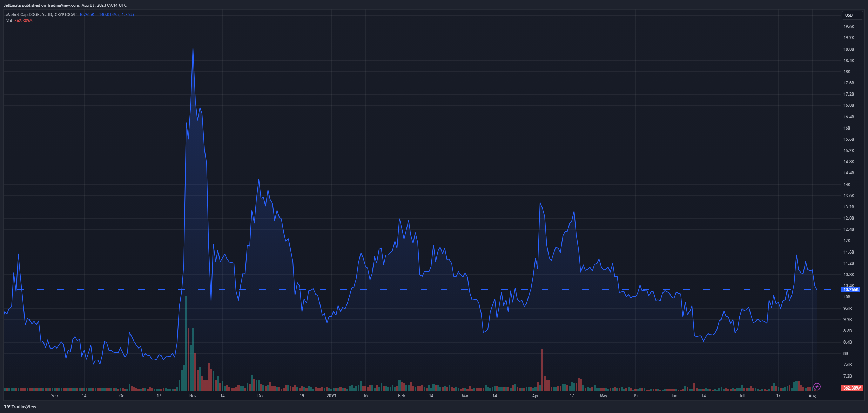Click the blue 10.265B price label

click(850, 290)
